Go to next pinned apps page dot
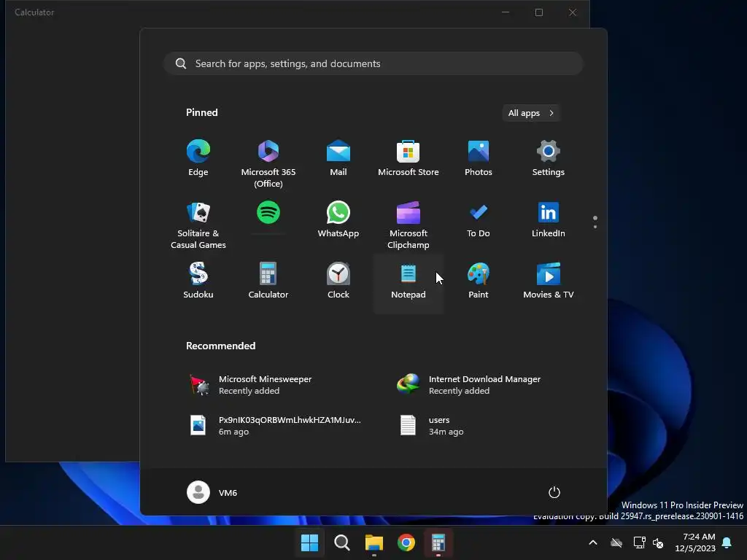 595,227
